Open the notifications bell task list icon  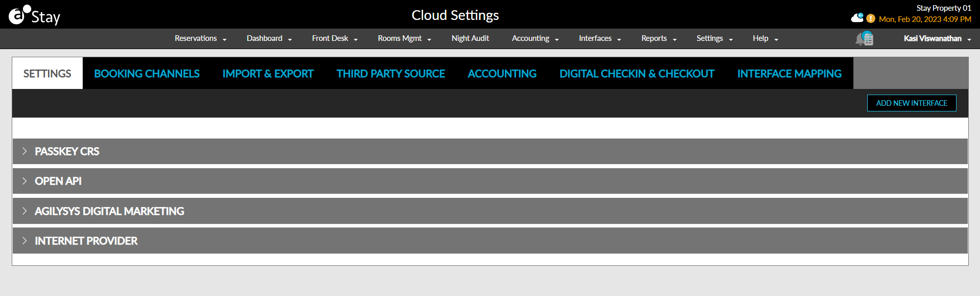click(x=864, y=38)
